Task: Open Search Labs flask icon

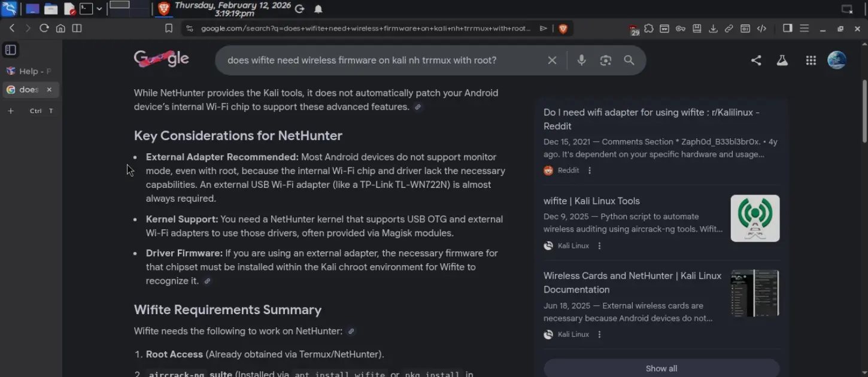Action: coord(782,60)
